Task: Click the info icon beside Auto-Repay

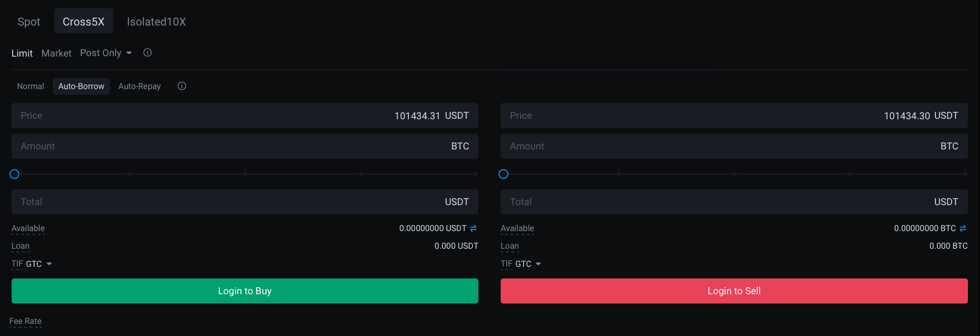Action: pyautogui.click(x=182, y=86)
